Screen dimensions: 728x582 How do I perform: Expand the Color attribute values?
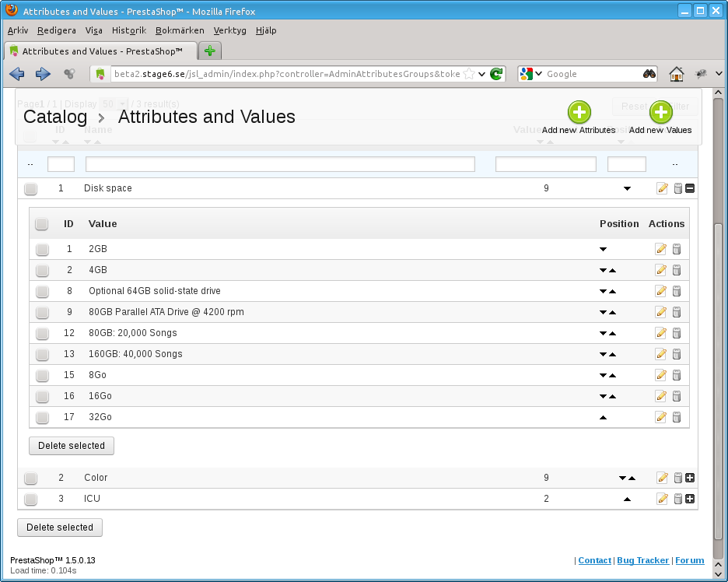pyautogui.click(x=690, y=478)
